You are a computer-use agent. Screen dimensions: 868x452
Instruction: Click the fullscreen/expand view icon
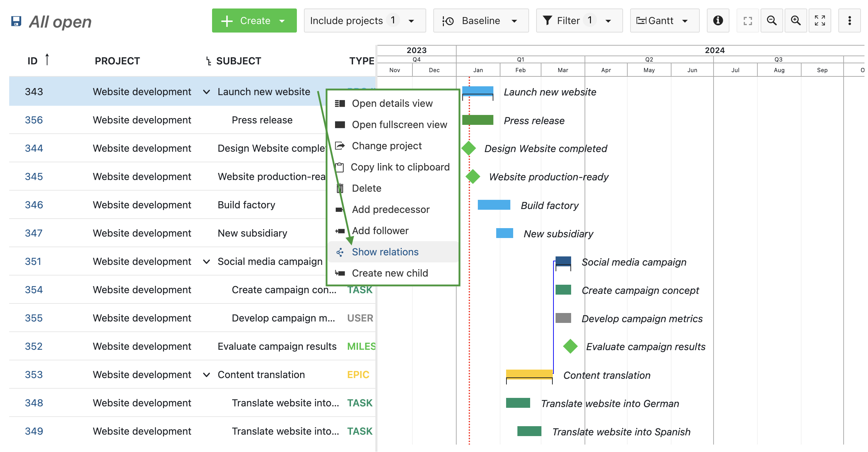(821, 22)
